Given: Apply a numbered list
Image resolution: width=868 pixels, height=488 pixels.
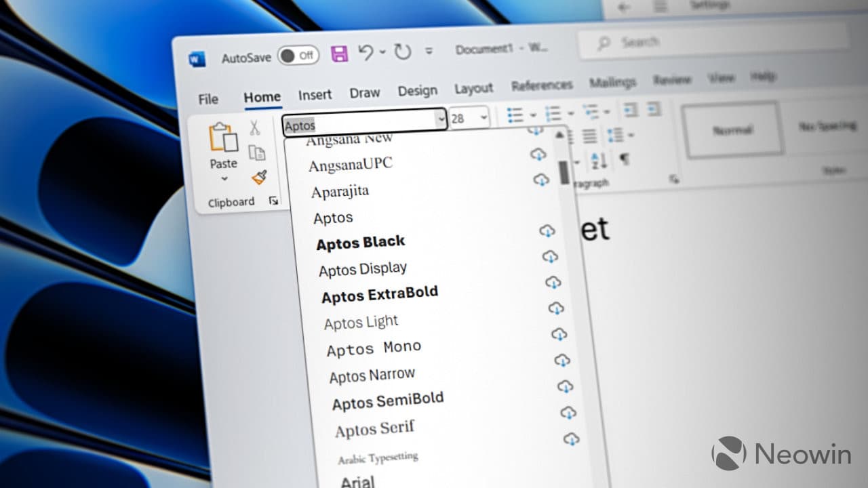Looking at the screenshot, I should [x=553, y=113].
